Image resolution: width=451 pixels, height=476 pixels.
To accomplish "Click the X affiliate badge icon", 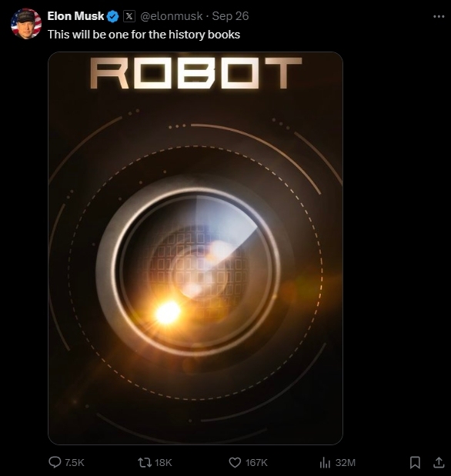I will point(129,16).
